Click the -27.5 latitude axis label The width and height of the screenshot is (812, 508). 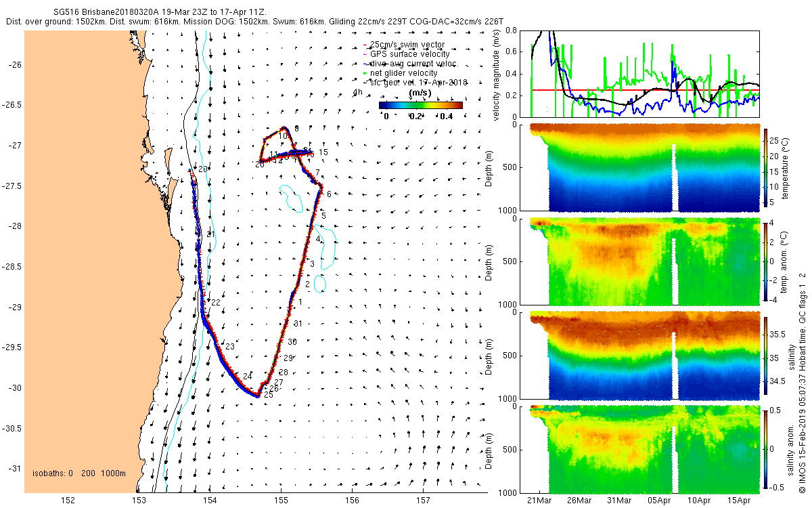click(x=11, y=186)
